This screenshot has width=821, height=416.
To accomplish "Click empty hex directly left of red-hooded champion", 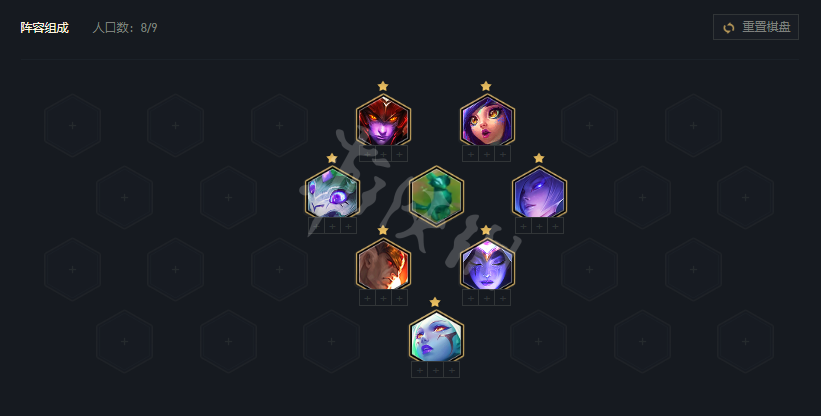I will pos(280,126).
